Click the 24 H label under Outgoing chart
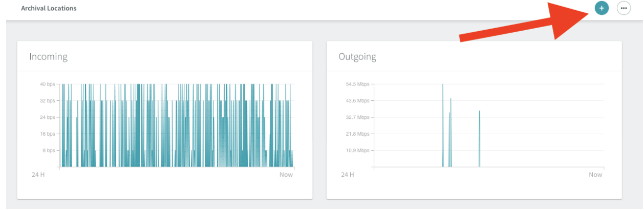 pos(348,175)
